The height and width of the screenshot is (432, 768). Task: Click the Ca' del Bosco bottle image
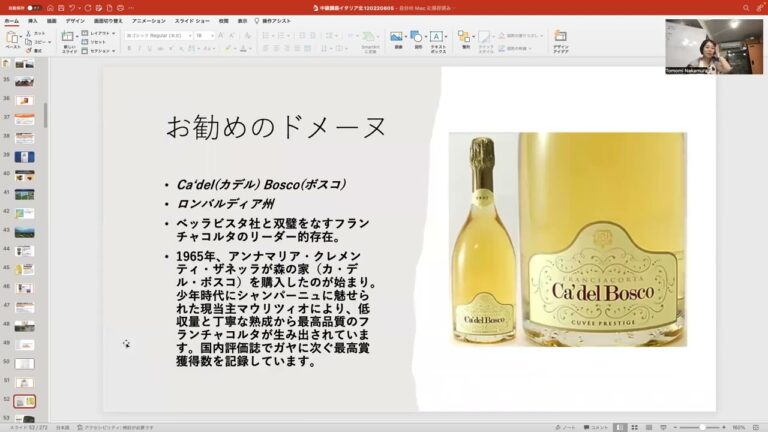tap(568, 240)
